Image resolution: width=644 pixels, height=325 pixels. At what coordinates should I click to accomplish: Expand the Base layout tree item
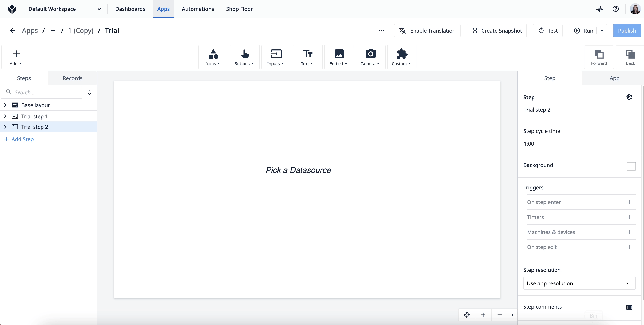click(5, 105)
